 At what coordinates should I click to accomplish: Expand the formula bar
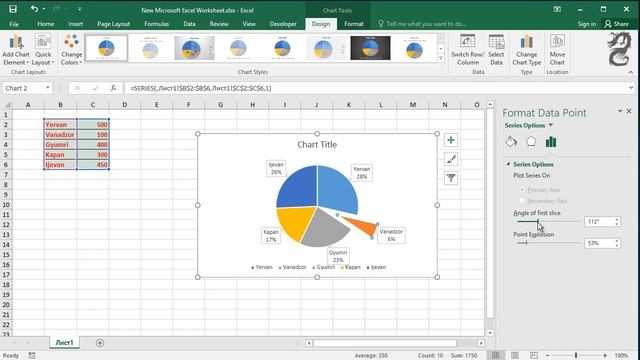point(631,88)
